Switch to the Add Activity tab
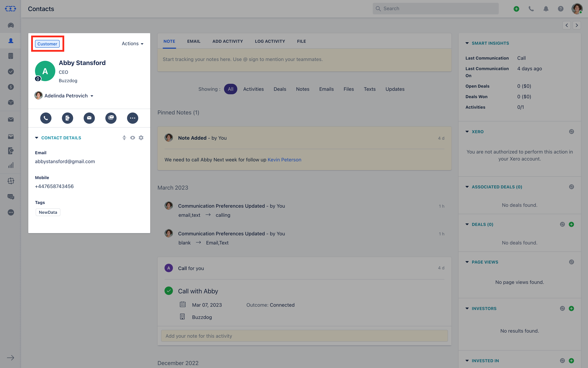The width and height of the screenshot is (588, 368). pos(228,41)
